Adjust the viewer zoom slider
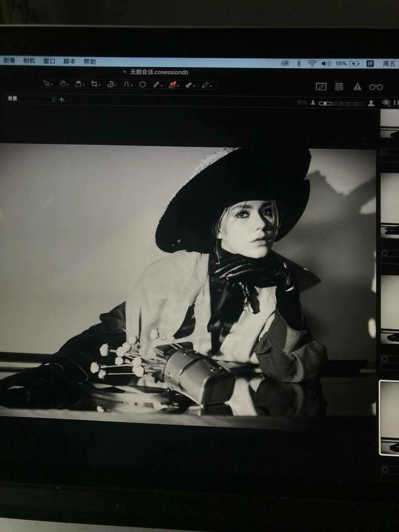 coord(341,103)
